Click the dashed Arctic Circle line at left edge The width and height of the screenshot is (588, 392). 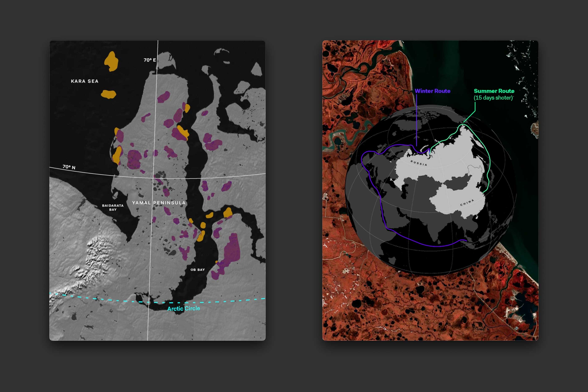click(56, 294)
